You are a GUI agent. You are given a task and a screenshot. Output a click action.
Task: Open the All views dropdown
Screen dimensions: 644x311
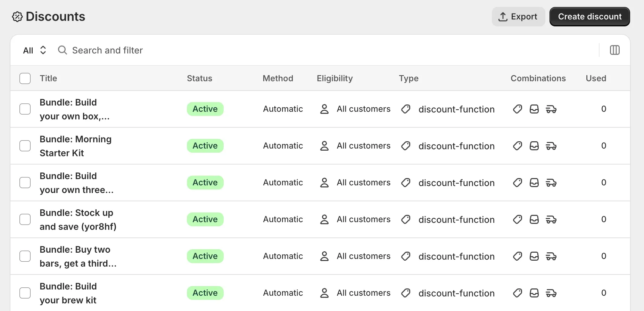click(34, 50)
